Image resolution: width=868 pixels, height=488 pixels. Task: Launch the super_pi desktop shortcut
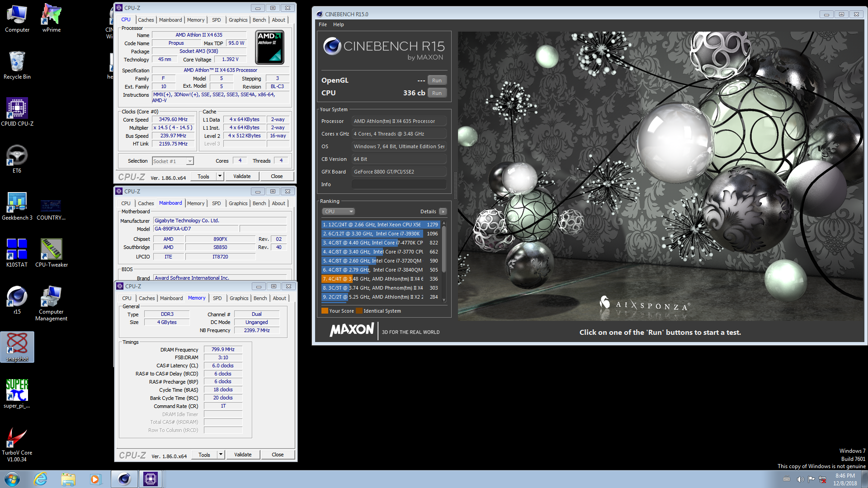[17, 394]
